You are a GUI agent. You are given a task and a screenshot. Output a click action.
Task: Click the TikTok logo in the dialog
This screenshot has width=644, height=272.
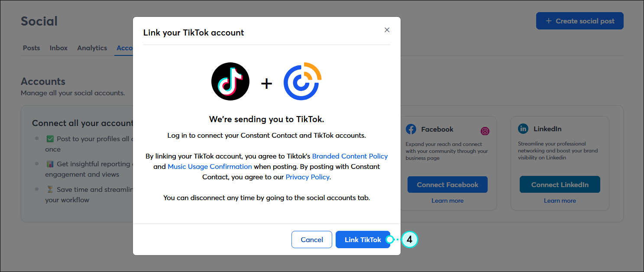230,81
